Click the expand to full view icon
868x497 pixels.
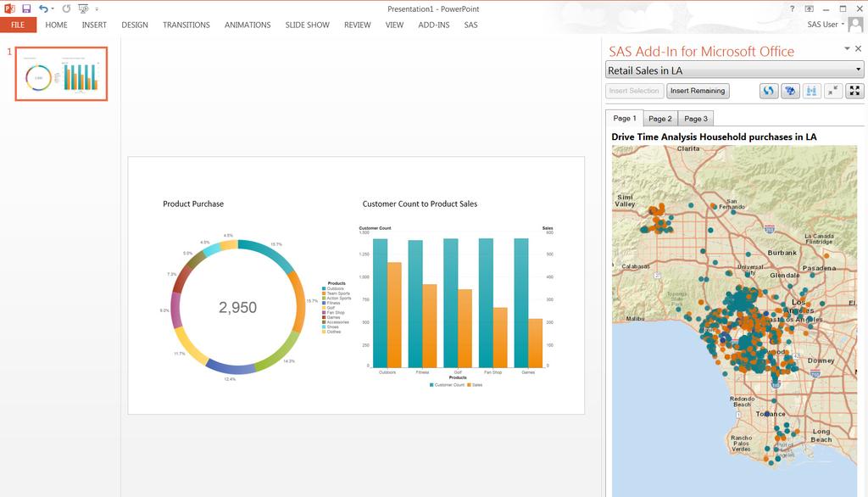tap(854, 91)
